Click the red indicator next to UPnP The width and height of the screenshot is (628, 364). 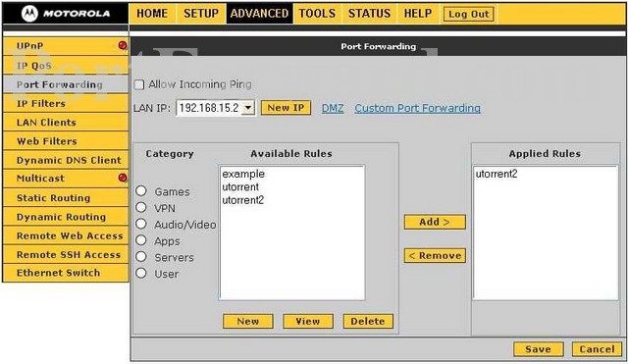point(123,45)
